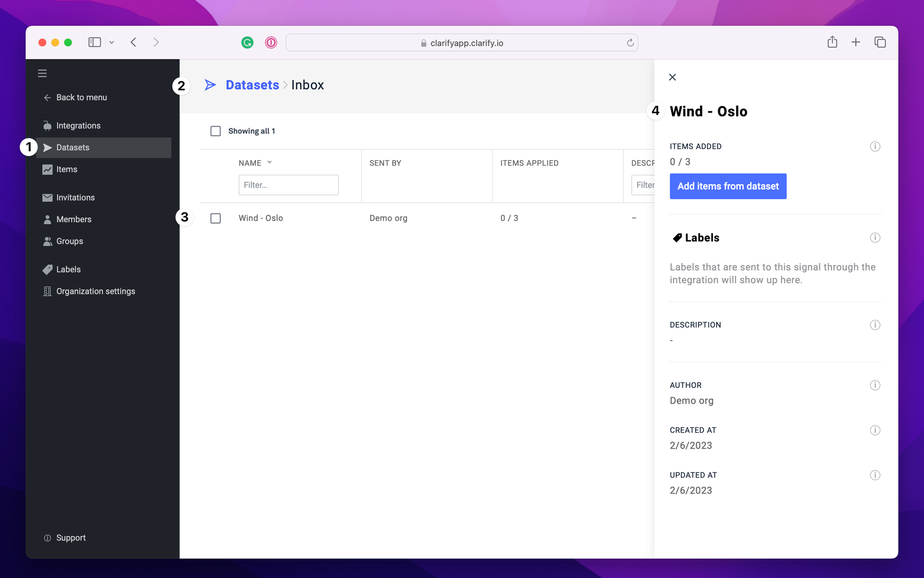Image resolution: width=924 pixels, height=578 pixels.
Task: Click the info icon for Author
Action: pos(875,385)
